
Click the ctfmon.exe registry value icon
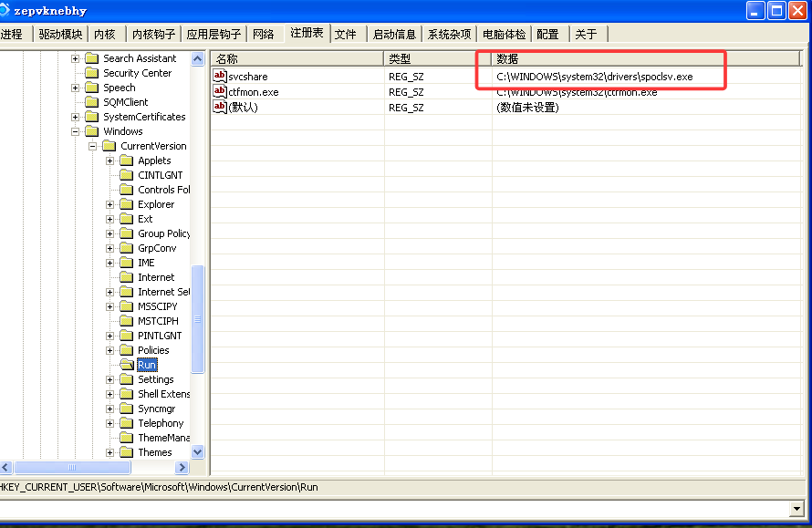coord(219,92)
